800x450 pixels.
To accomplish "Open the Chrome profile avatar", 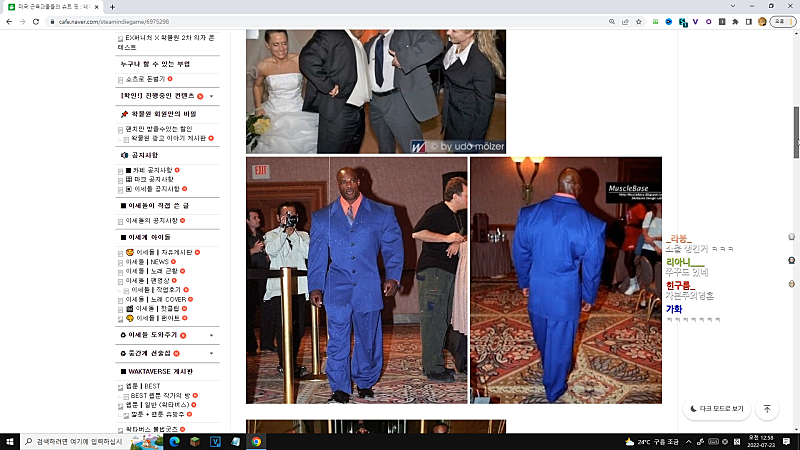I will (x=762, y=22).
